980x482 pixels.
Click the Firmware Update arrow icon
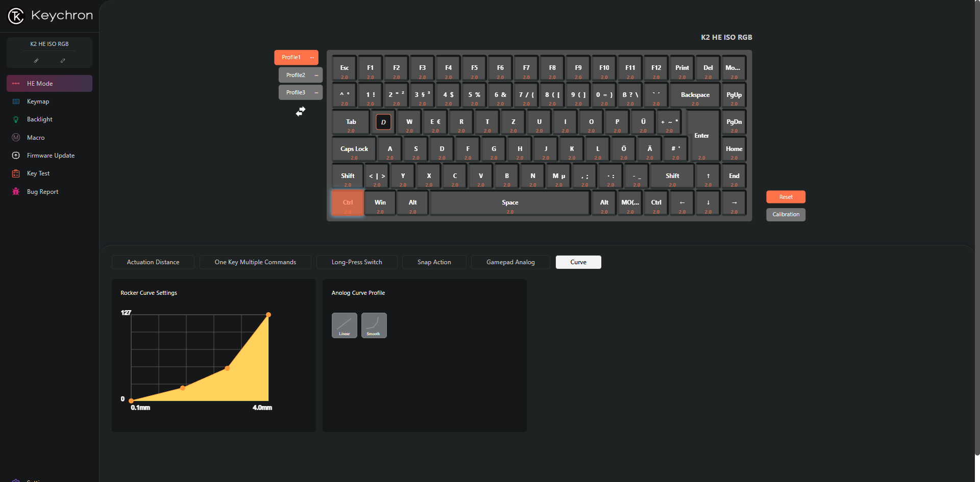[16, 156]
